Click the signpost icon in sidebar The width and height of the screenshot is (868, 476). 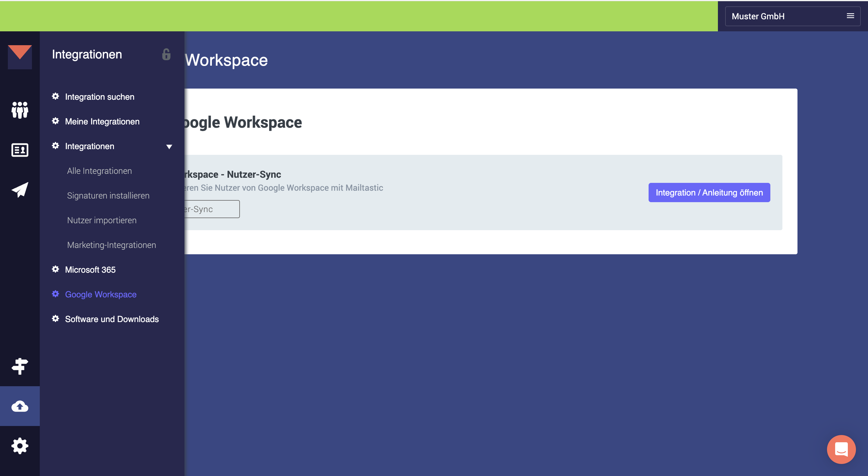tap(20, 366)
